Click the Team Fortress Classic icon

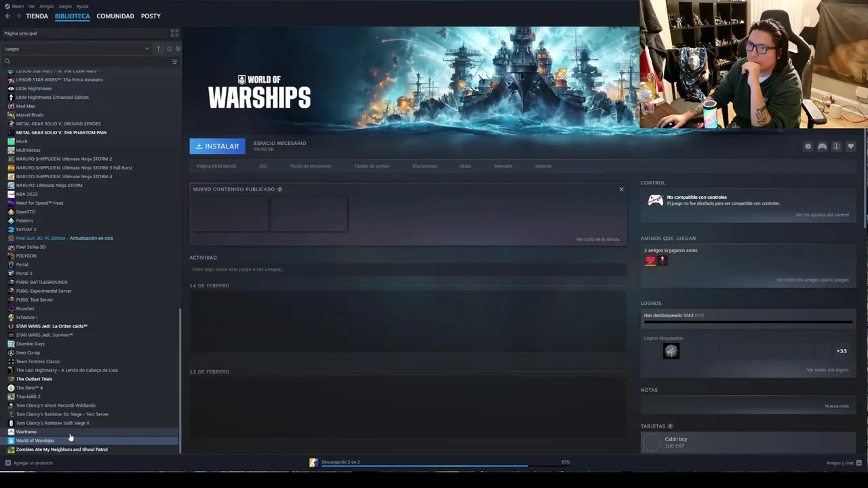pyautogui.click(x=11, y=361)
